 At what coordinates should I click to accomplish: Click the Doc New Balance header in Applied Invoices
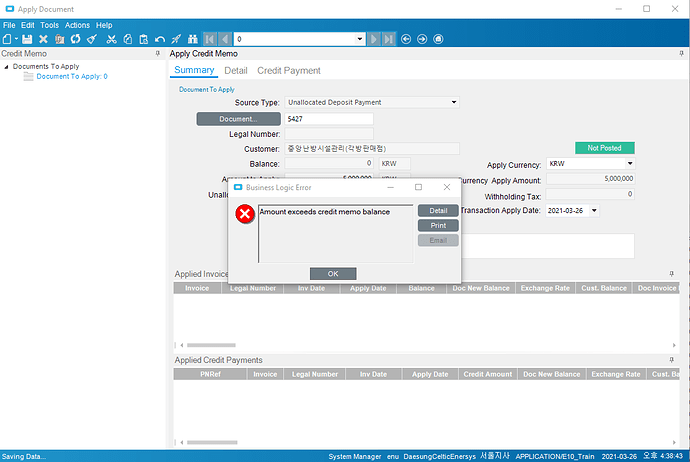pyautogui.click(x=481, y=288)
